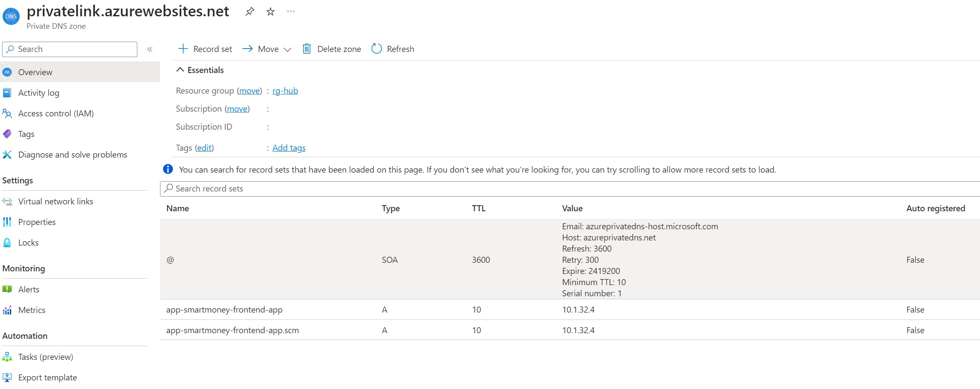The width and height of the screenshot is (980, 389).
Task: Open the Move dropdown chevron
Action: click(287, 49)
